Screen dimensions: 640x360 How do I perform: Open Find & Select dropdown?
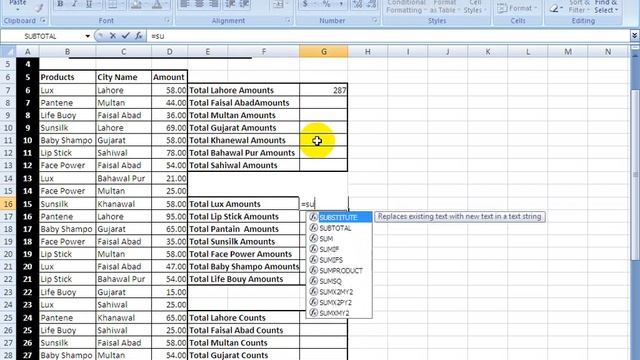(607, 7)
